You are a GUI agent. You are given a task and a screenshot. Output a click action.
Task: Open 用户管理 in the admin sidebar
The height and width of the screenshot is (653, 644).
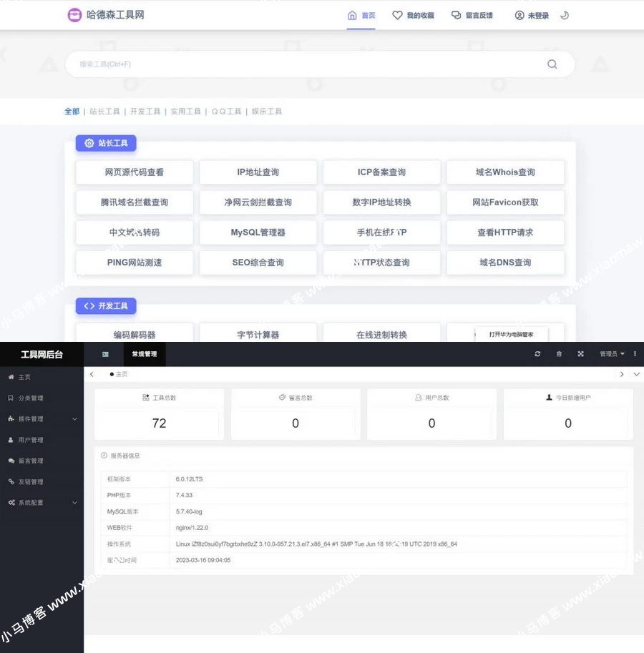point(31,440)
